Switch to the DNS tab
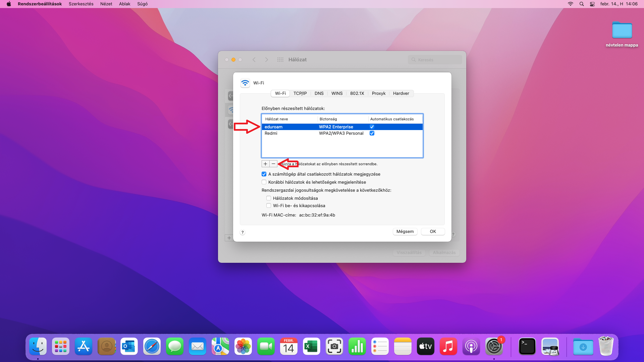The width and height of the screenshot is (644, 362). click(x=319, y=94)
